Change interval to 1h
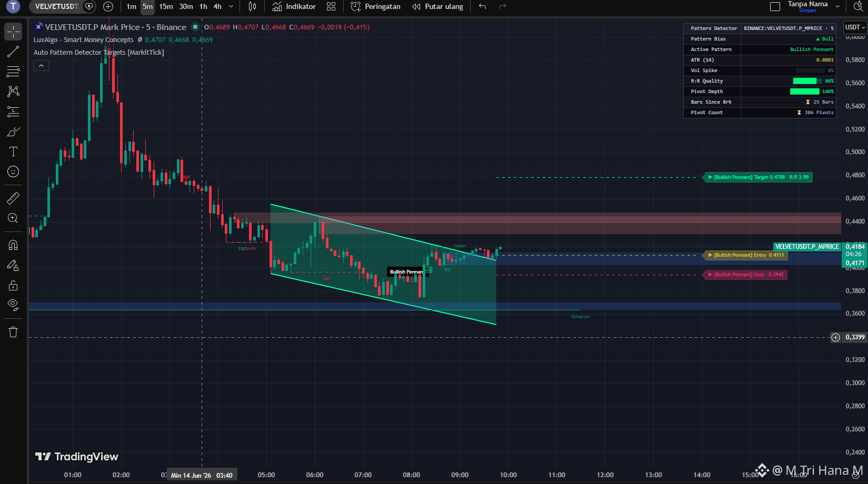The width and height of the screenshot is (868, 484). click(204, 6)
